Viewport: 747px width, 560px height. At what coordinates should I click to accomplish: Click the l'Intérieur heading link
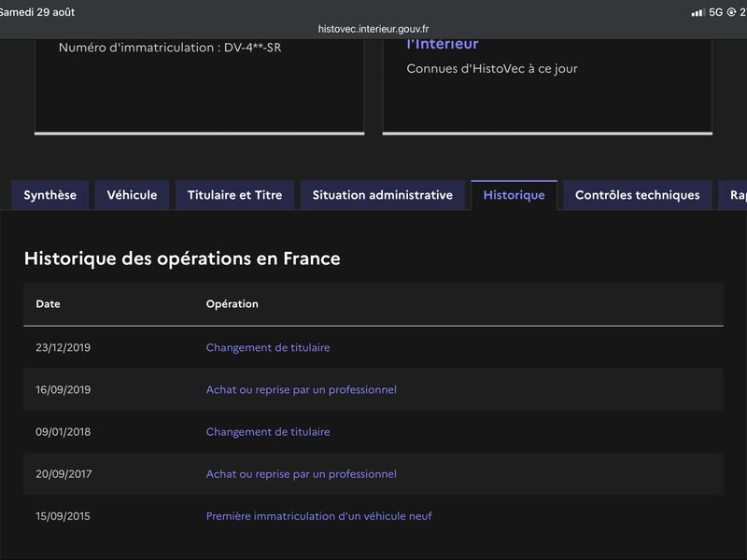442,44
